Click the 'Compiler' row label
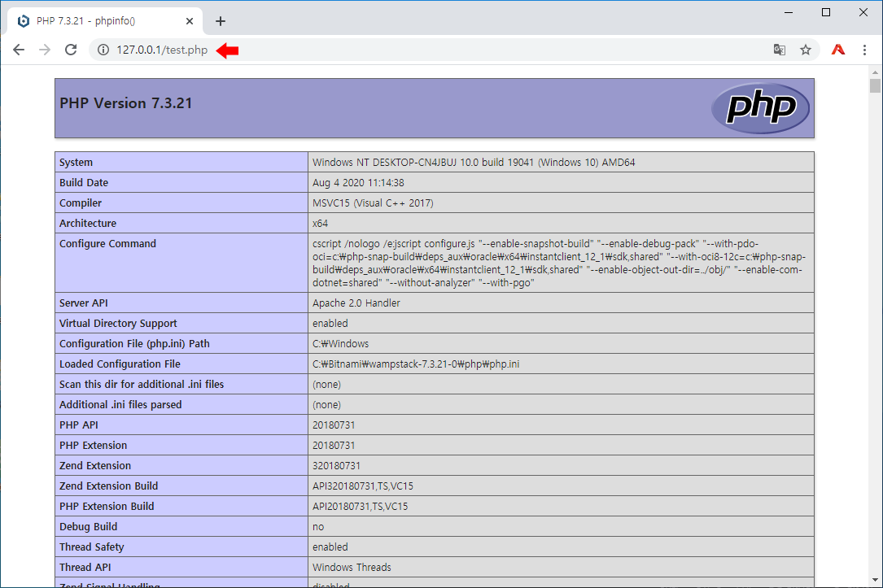The height and width of the screenshot is (588, 883). point(81,203)
